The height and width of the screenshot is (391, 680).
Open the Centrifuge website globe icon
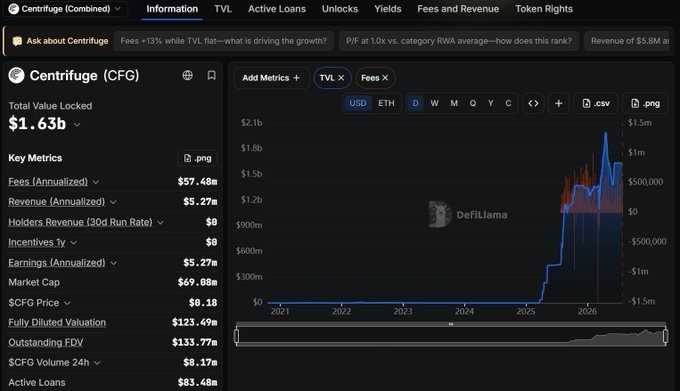187,75
